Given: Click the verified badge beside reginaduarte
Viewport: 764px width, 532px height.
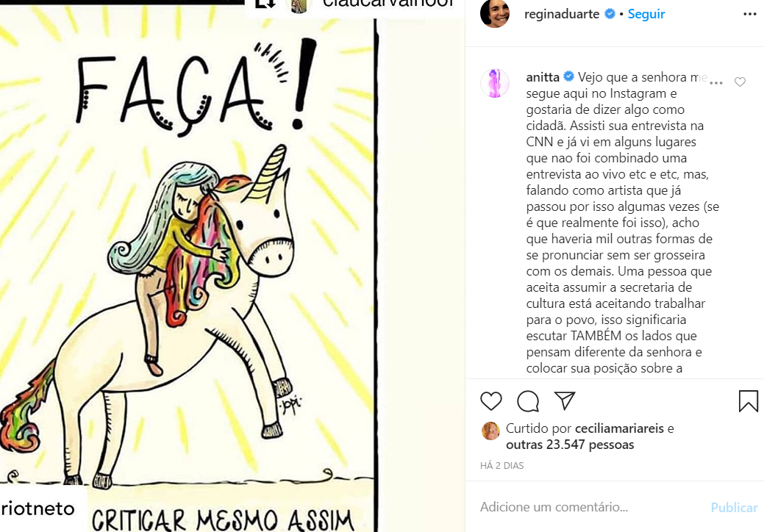Looking at the screenshot, I should (x=610, y=14).
